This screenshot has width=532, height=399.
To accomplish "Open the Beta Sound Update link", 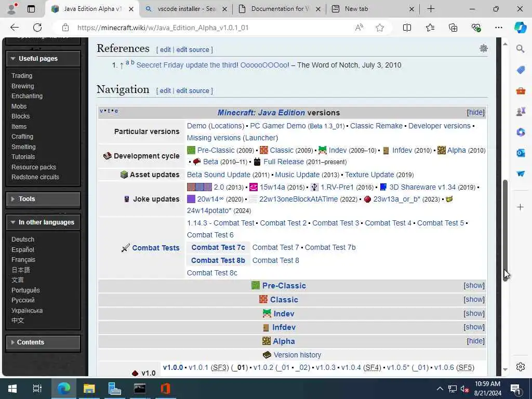I will (x=219, y=175).
